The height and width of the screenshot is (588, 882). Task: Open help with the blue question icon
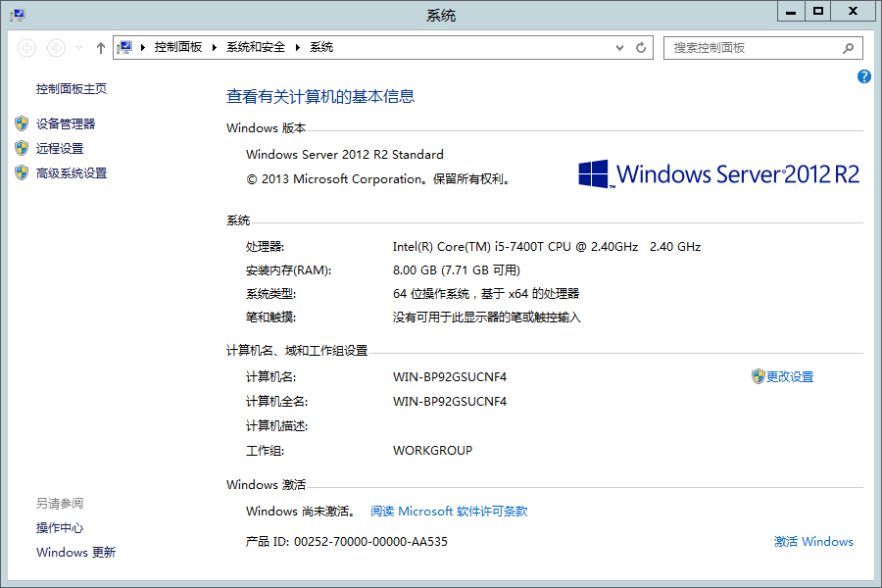864,76
